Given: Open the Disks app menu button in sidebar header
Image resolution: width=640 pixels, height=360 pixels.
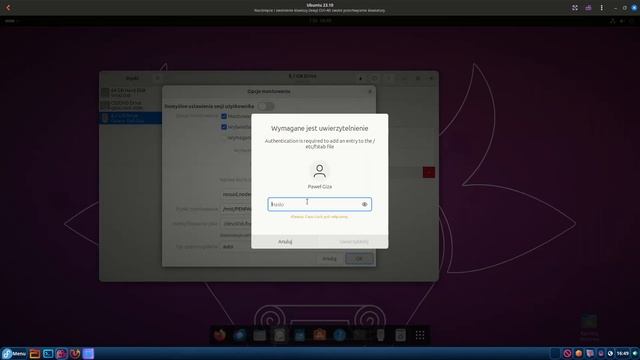Looking at the screenshot, I should pos(157,78).
